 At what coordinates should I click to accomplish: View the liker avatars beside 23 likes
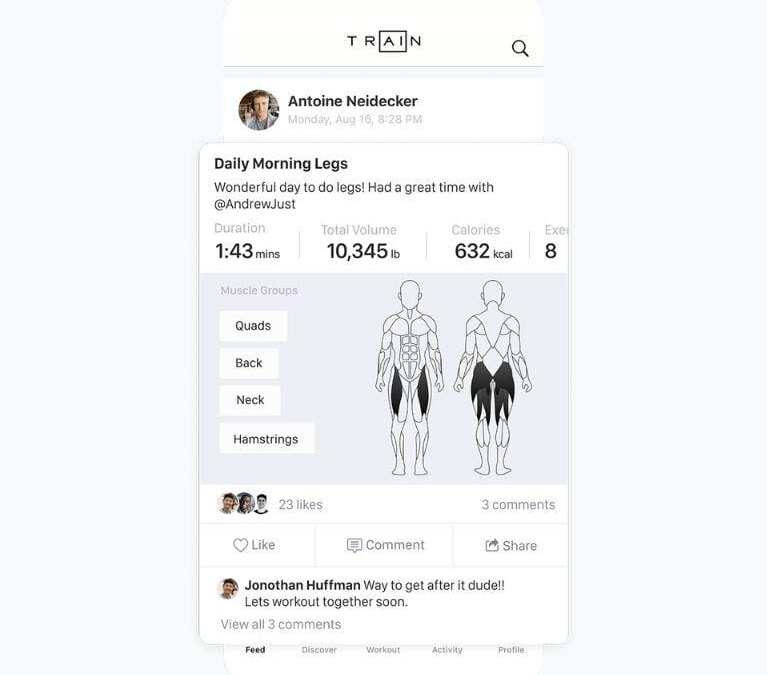[244, 504]
